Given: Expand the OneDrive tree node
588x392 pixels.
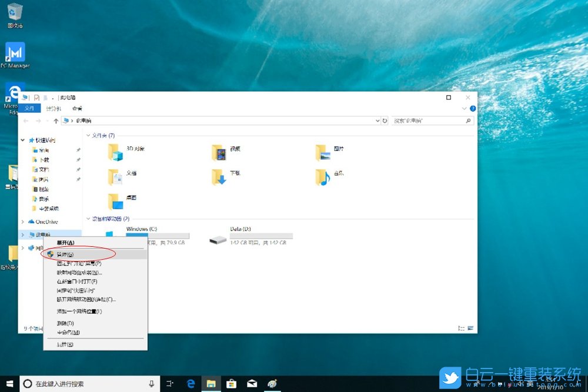Looking at the screenshot, I should [23, 222].
